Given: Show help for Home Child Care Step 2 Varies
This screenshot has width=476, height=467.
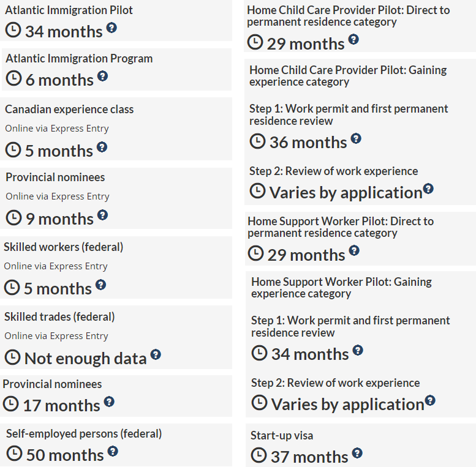Looking at the screenshot, I should 428,189.
